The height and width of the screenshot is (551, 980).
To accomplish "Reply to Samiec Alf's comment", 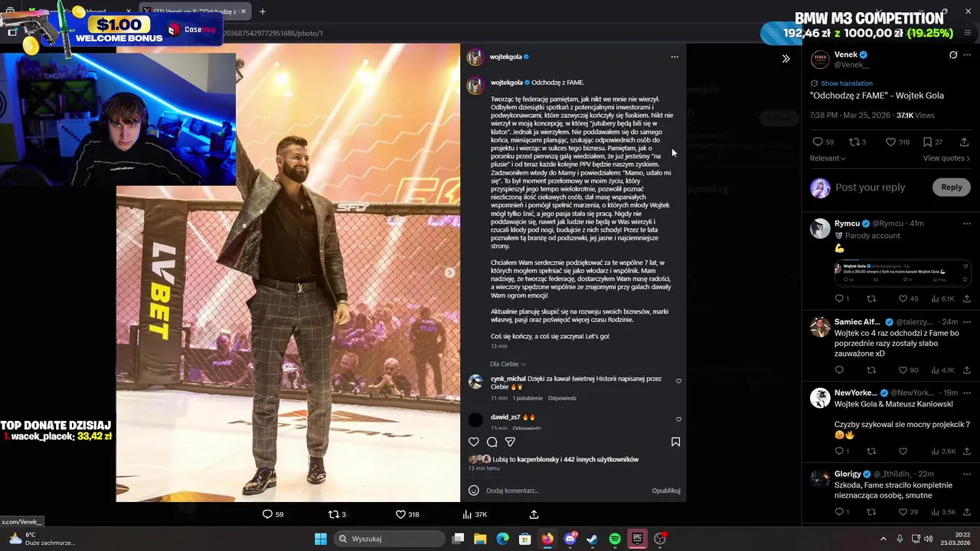I will (839, 370).
